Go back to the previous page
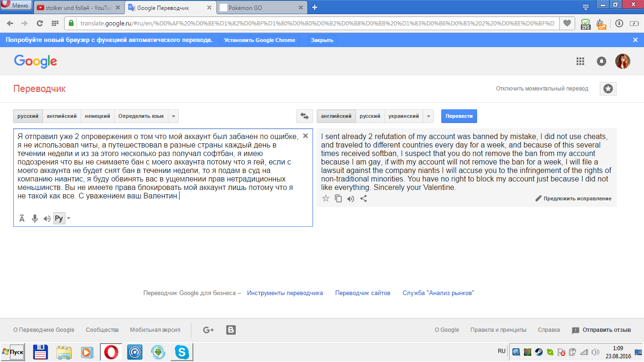 click(10, 23)
